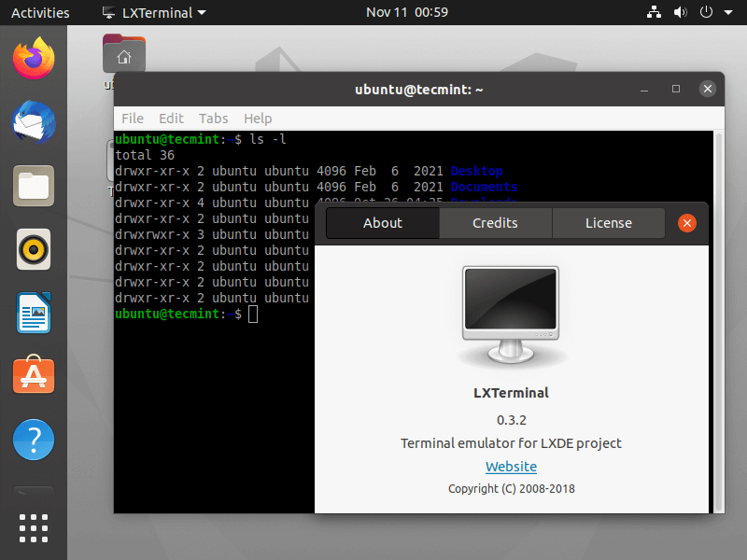Image resolution: width=747 pixels, height=560 pixels.
Task: Close the LXTerminal window
Action: pyautogui.click(x=708, y=89)
